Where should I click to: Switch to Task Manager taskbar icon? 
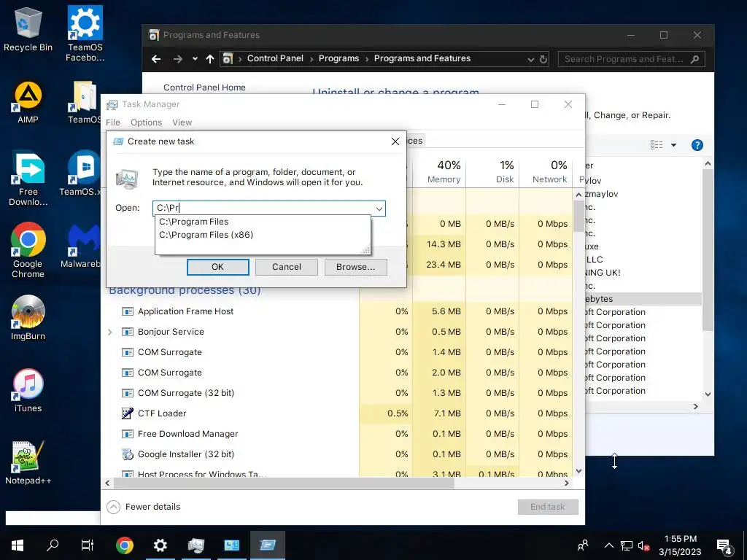(x=196, y=545)
